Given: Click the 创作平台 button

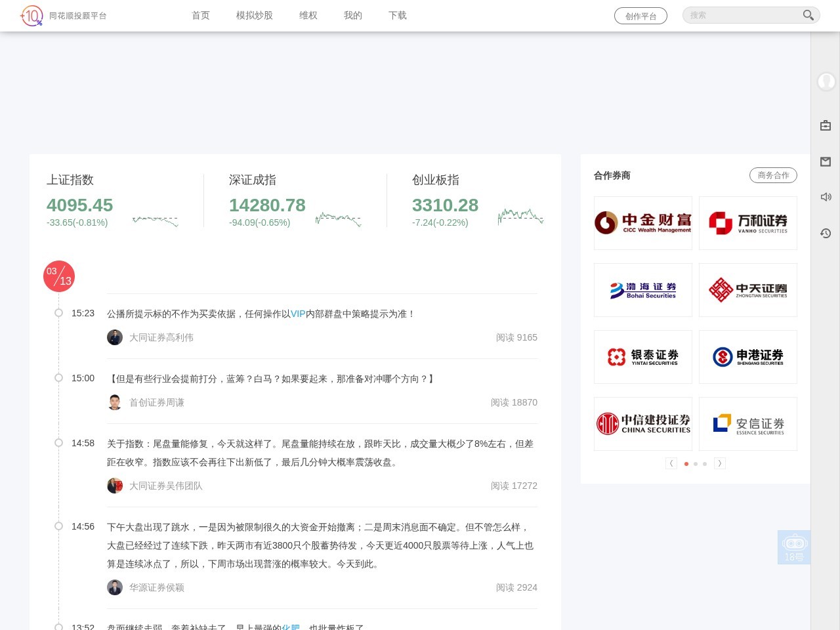Looking at the screenshot, I should click(640, 16).
